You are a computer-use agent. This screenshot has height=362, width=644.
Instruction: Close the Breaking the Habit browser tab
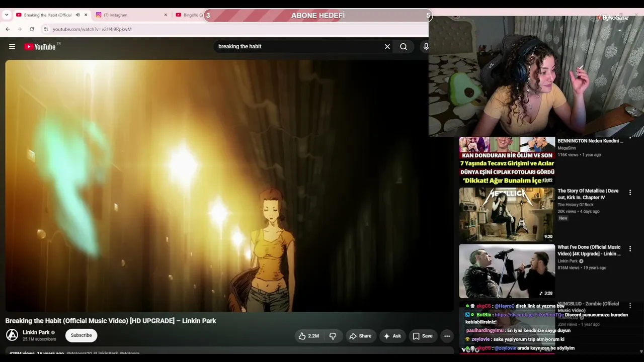click(86, 15)
